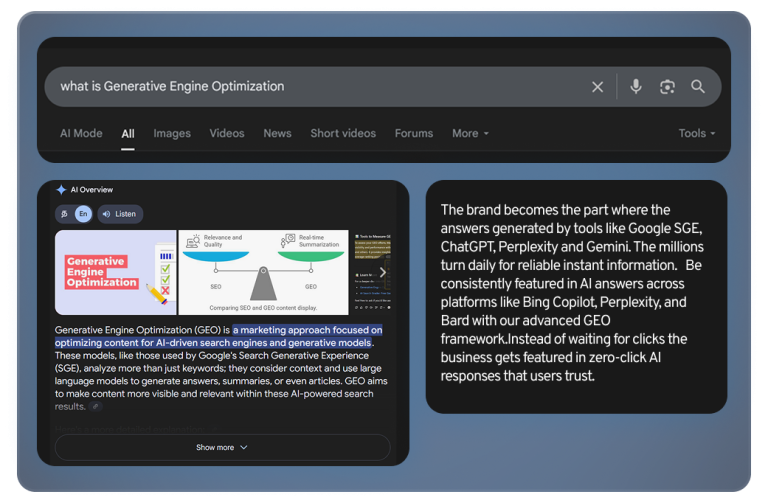
Task: Click the 'AI Overview' label text
Action: tap(92, 190)
